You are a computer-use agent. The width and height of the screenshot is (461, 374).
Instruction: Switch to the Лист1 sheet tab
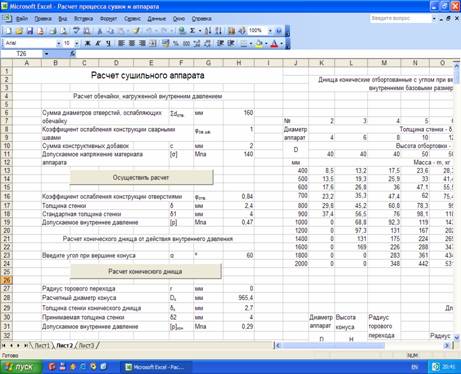click(42, 346)
